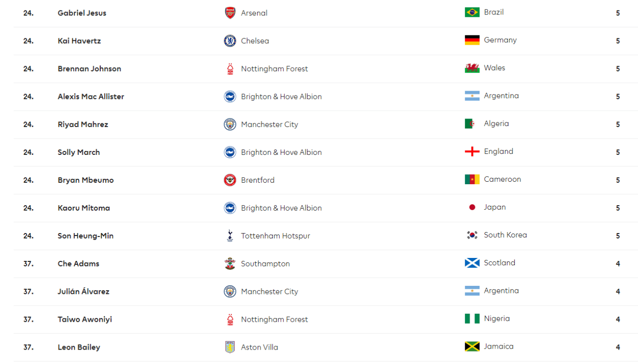The width and height of the screenshot is (638, 364).
Task: Click the Brazil flag icon
Action: [x=472, y=12]
